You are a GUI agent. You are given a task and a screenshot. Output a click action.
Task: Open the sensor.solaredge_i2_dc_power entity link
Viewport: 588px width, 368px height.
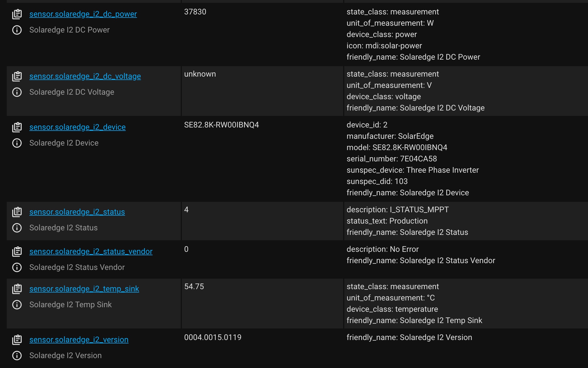(83, 14)
